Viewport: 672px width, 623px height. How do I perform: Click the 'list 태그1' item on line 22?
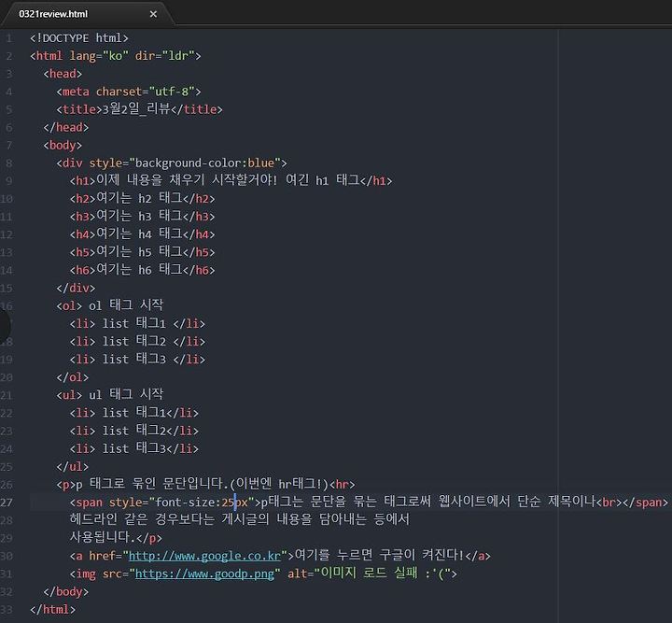pos(134,413)
